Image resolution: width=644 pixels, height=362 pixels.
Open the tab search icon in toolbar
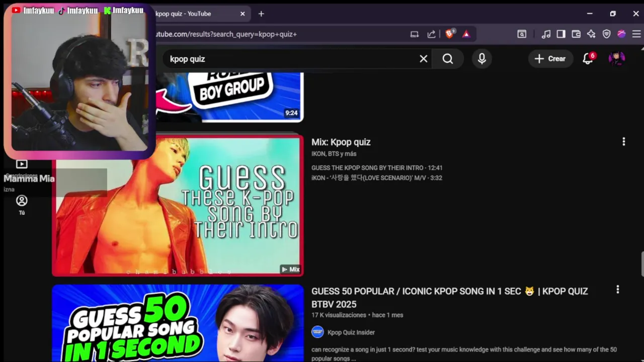[x=522, y=34]
